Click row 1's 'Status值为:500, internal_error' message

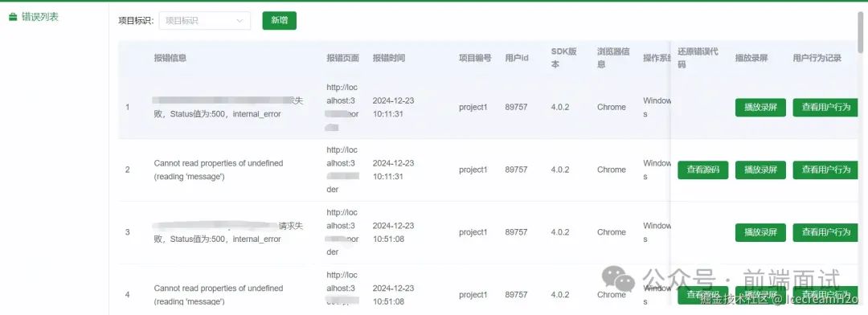[218, 114]
